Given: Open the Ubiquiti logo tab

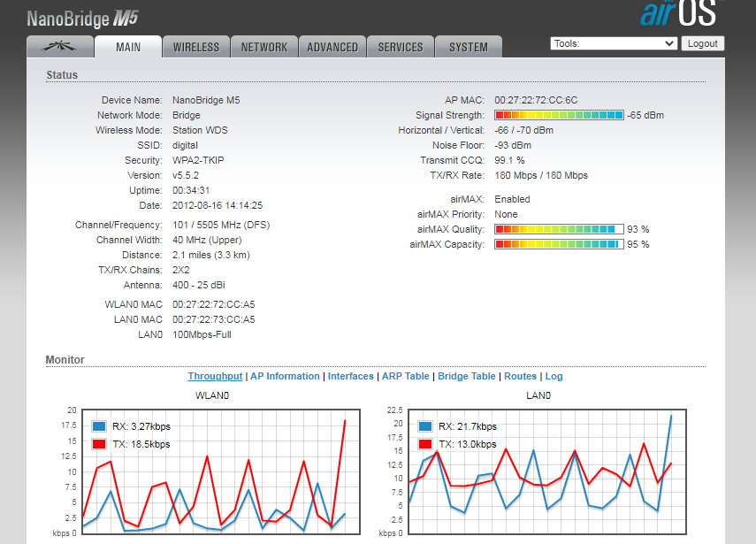Looking at the screenshot, I should coord(60,47).
